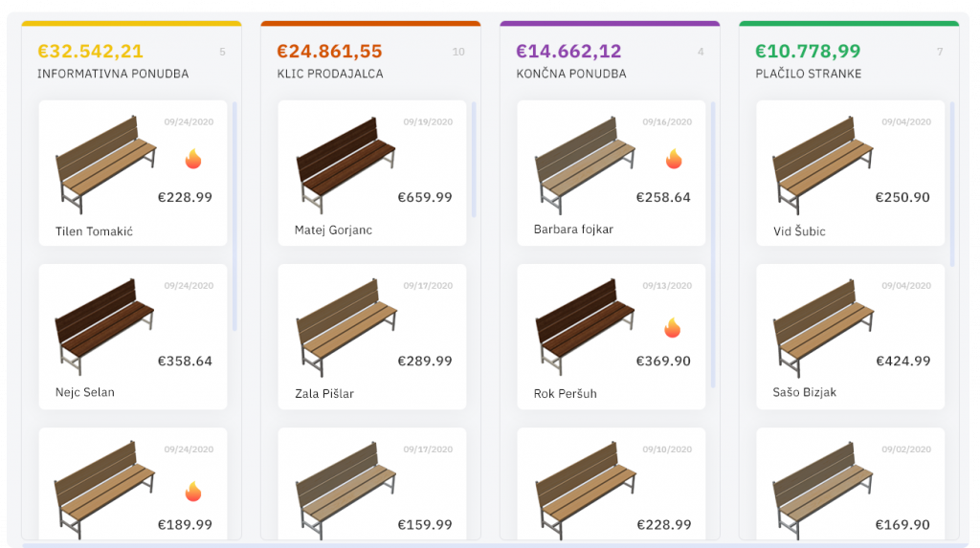Click the €659.99 price on Matej Gorjanc card
980x548 pixels.
point(425,197)
